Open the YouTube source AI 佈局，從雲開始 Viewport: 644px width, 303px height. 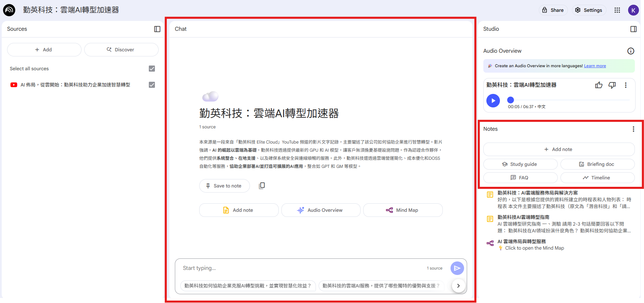click(75, 85)
